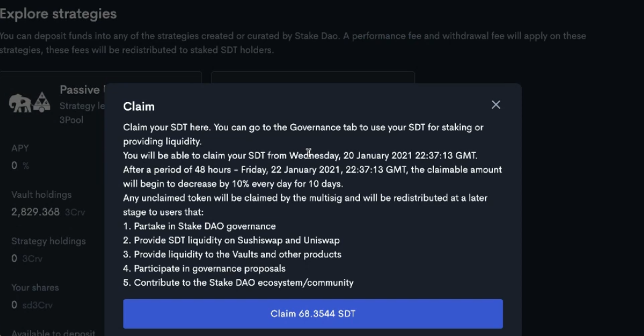Click Provide SDT liquidity on Sushiswap item

tap(232, 240)
